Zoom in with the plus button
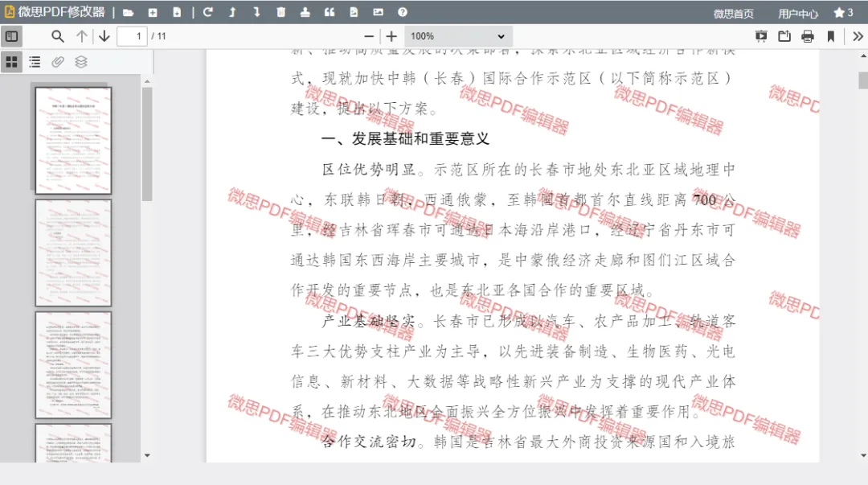 [391, 36]
